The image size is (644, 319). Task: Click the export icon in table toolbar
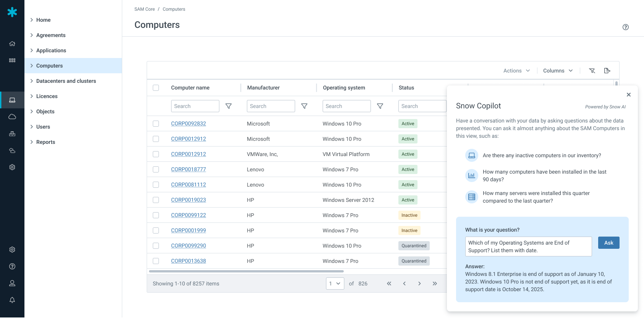coord(607,71)
